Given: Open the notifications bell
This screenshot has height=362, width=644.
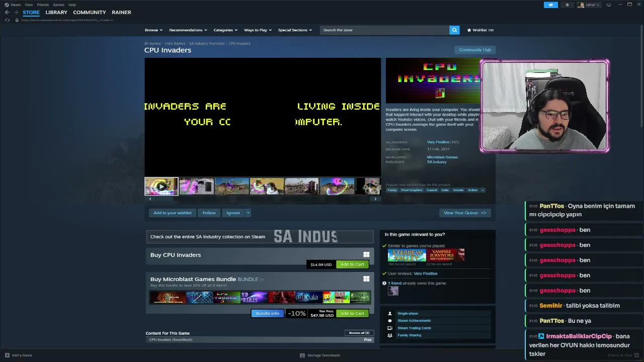Looking at the screenshot, I should pos(567,5).
